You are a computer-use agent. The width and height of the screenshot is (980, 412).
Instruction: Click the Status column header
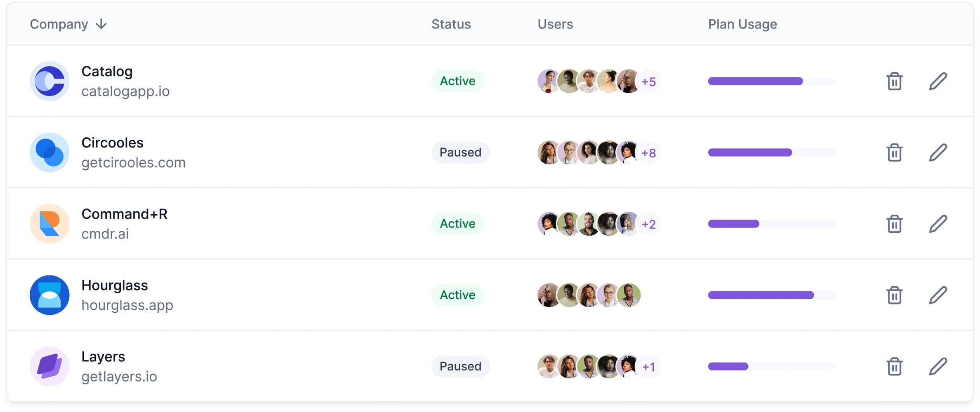click(451, 24)
